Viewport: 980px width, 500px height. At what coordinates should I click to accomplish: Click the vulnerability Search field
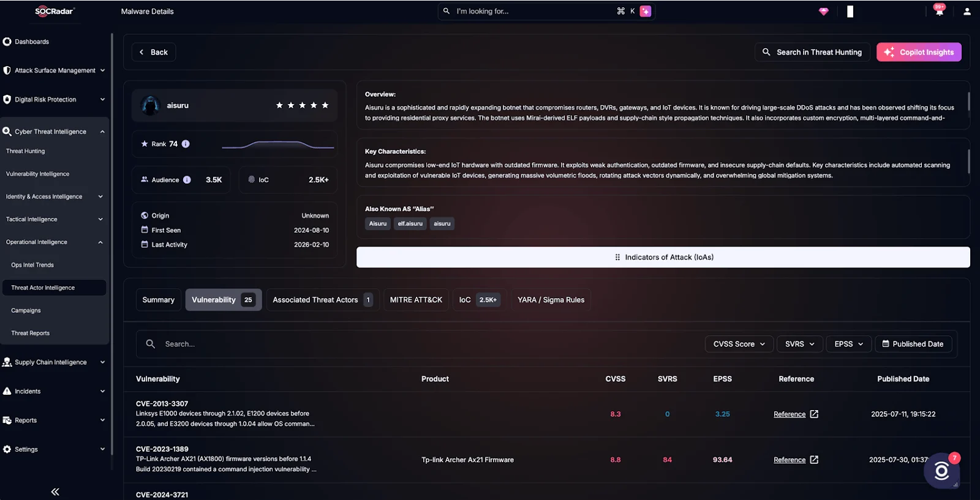pos(417,344)
